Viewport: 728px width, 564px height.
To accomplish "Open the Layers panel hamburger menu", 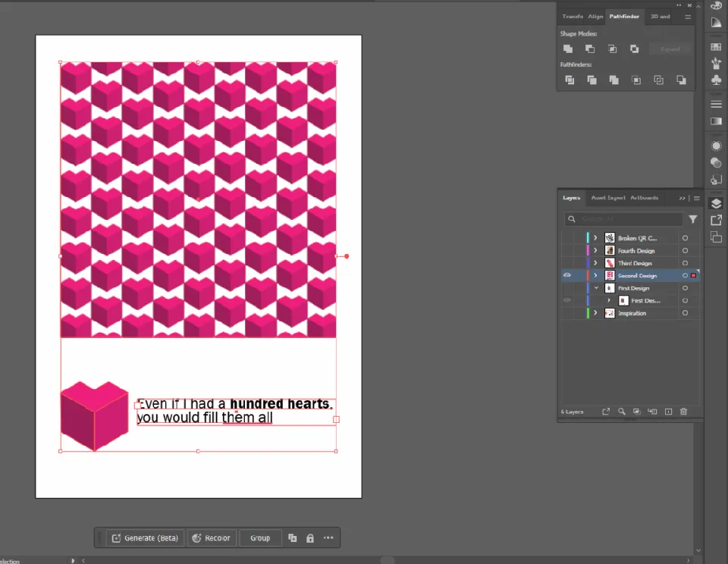I will 696,198.
